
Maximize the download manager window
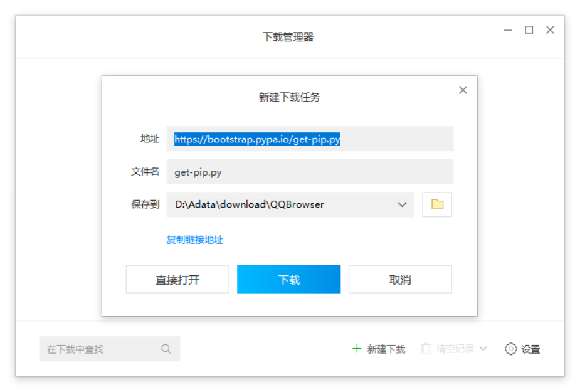(x=529, y=29)
